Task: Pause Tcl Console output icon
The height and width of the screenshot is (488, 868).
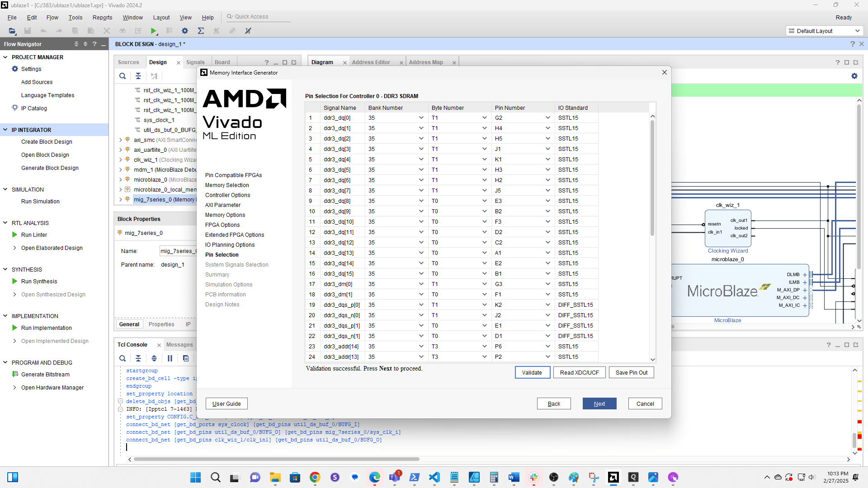Action: click(x=170, y=358)
